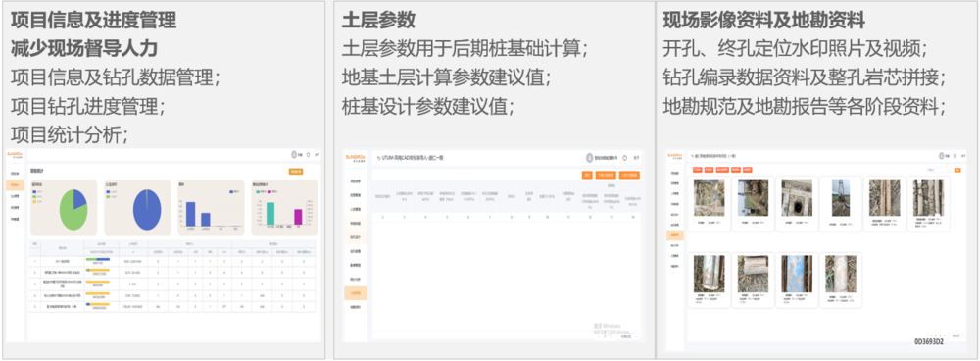Click the teal bar in the rightmost chart
Viewport: 980px width, 361px height.
pos(270,213)
